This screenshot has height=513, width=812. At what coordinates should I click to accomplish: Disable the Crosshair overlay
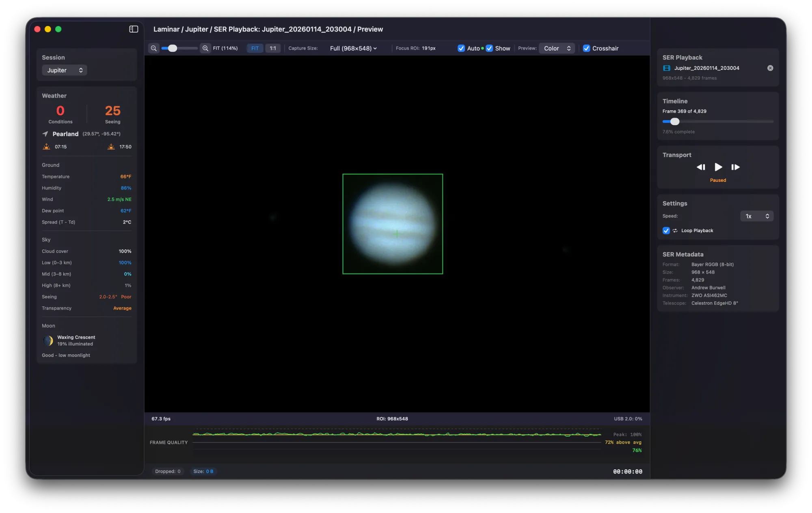587,48
